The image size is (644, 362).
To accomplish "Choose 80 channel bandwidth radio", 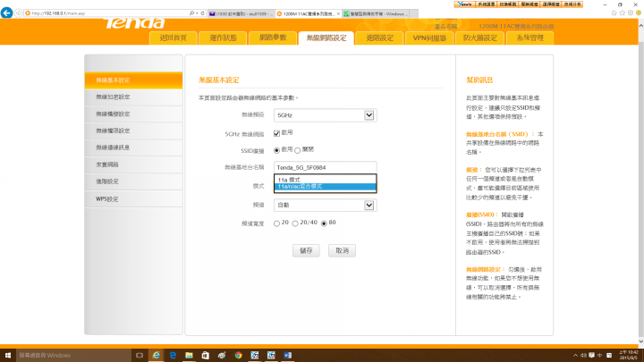I will point(324,223).
